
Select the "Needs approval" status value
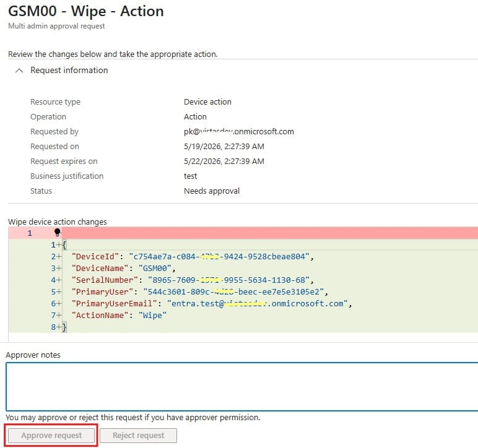click(x=212, y=191)
